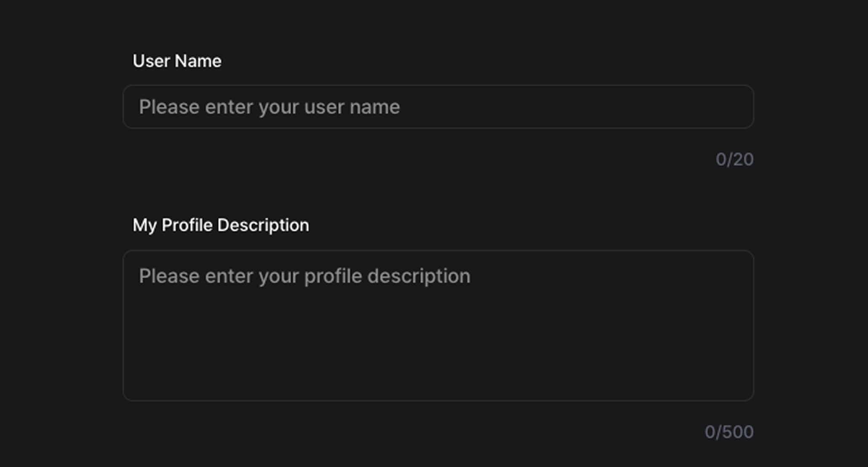868x467 pixels.
Task: Click blank area inside the user name field
Action: point(590,107)
